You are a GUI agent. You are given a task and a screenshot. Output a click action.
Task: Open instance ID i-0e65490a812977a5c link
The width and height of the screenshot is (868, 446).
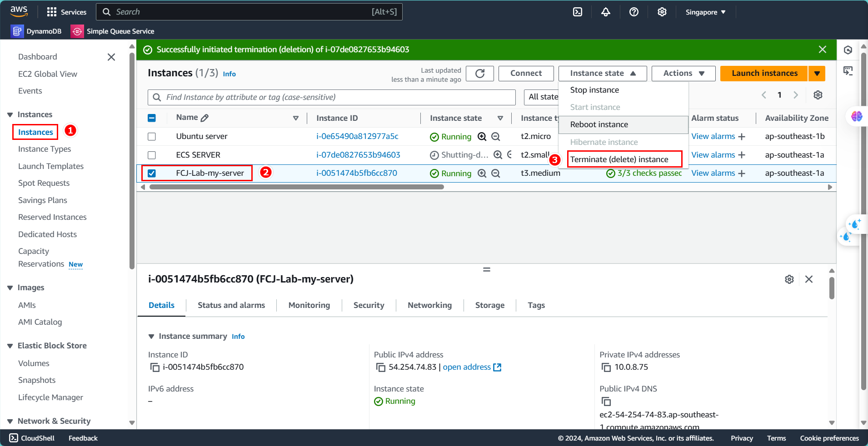[357, 137]
